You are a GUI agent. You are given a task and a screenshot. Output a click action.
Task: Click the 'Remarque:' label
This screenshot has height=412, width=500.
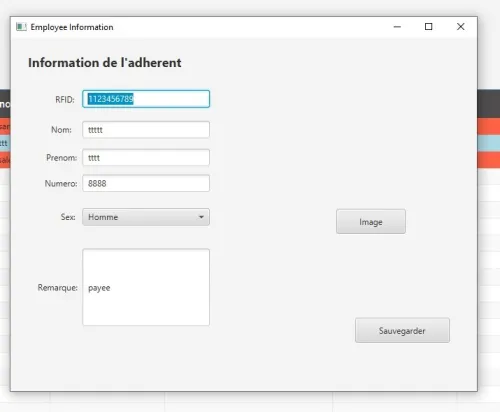coord(57,287)
